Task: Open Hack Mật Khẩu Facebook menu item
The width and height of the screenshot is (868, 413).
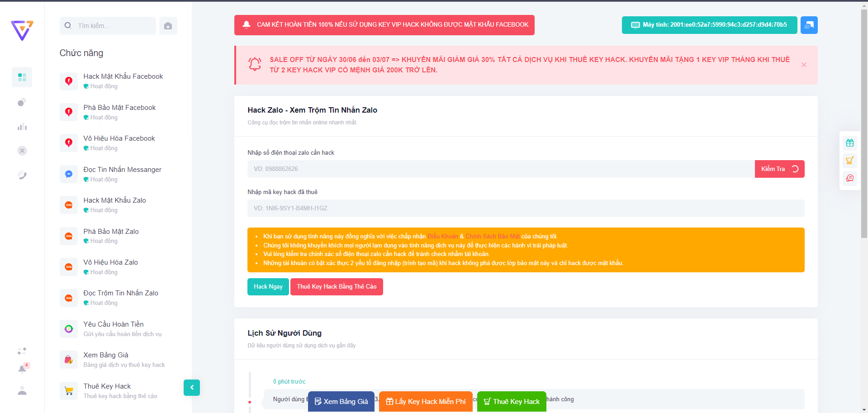Action: (x=123, y=76)
